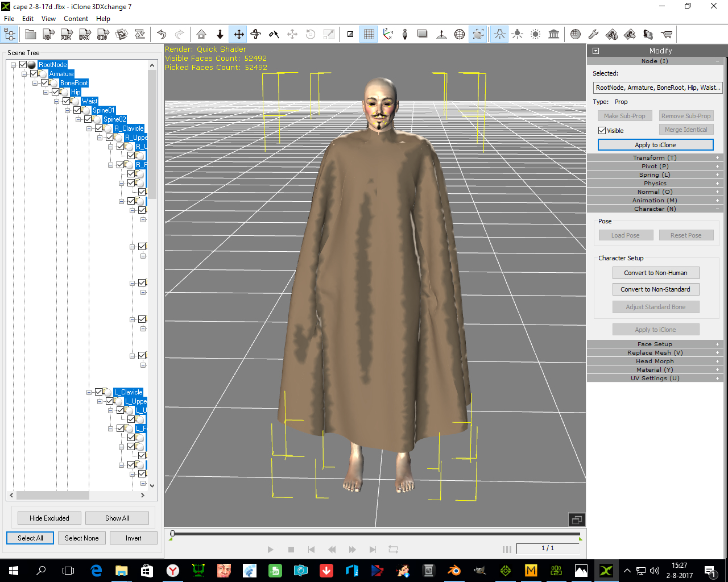The width and height of the screenshot is (728, 582).
Task: Click the OBJ export icon
Action: pyautogui.click(x=103, y=35)
